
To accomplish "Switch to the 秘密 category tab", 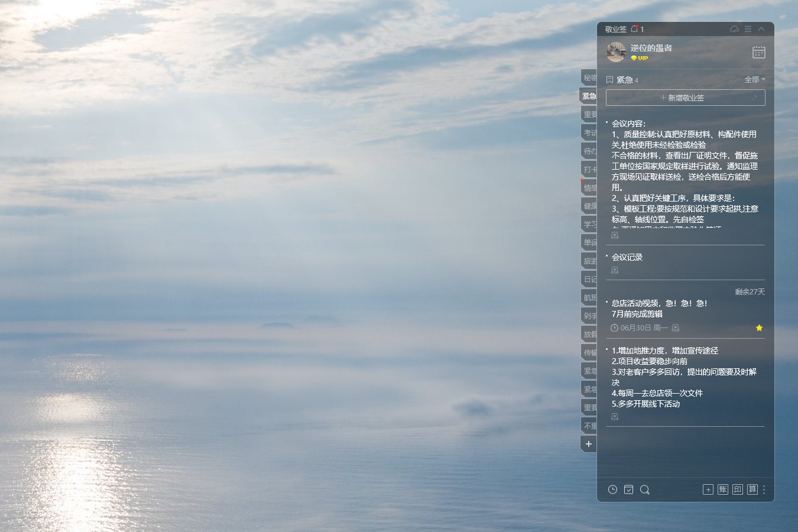I will point(589,78).
